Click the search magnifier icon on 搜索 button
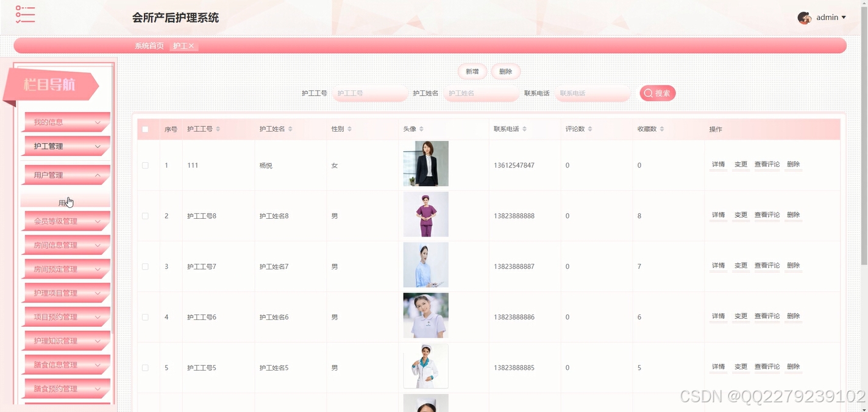Image resolution: width=868 pixels, height=412 pixels. 648,93
